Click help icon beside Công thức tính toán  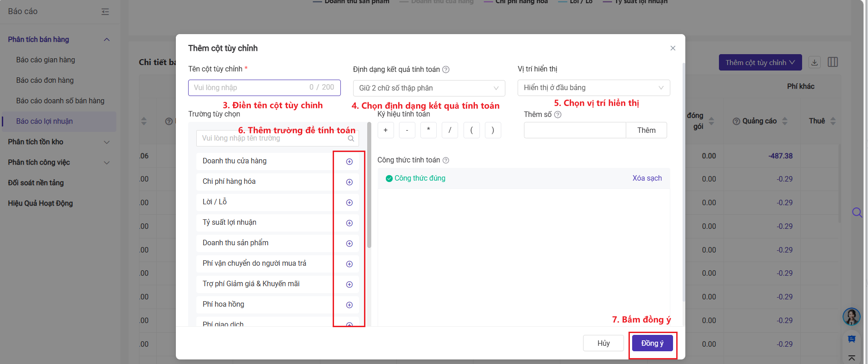click(446, 160)
